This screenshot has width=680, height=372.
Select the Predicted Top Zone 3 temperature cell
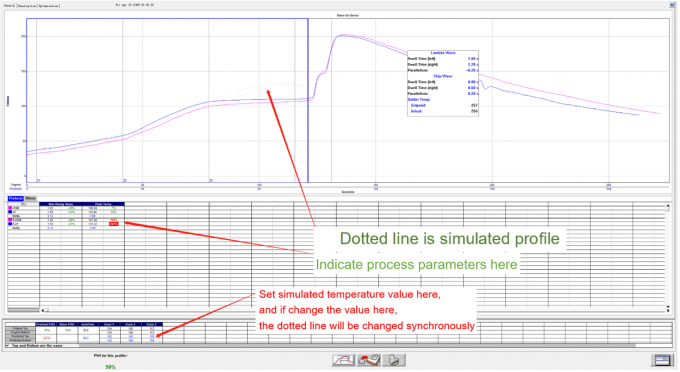pos(152,336)
